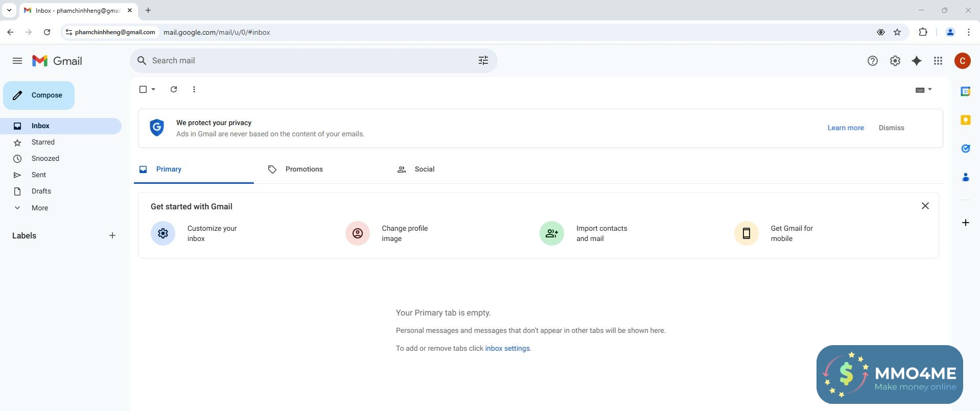This screenshot has height=411, width=980.
Task: Click the Gemini sparkle icon
Action: click(917, 61)
